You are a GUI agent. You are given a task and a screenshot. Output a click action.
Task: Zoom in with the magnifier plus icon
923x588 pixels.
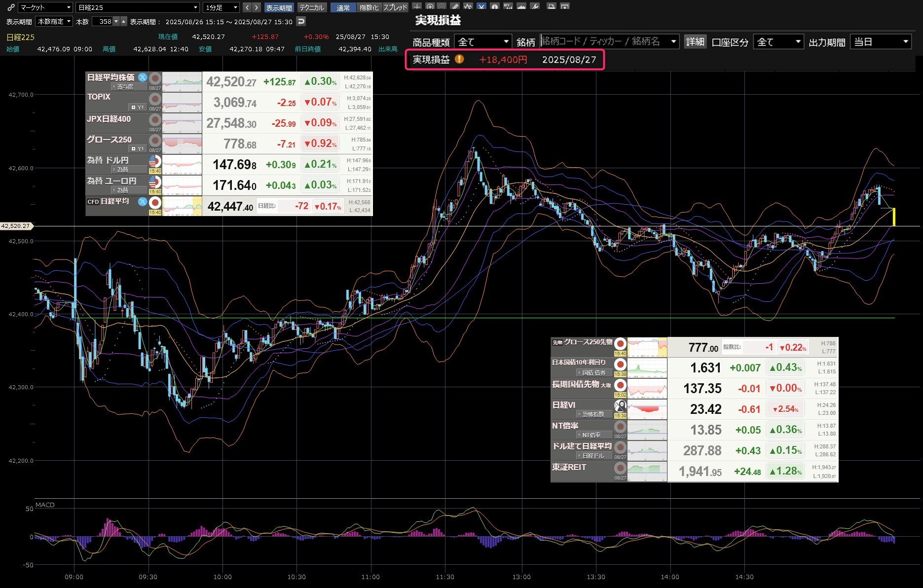tap(430, 6)
